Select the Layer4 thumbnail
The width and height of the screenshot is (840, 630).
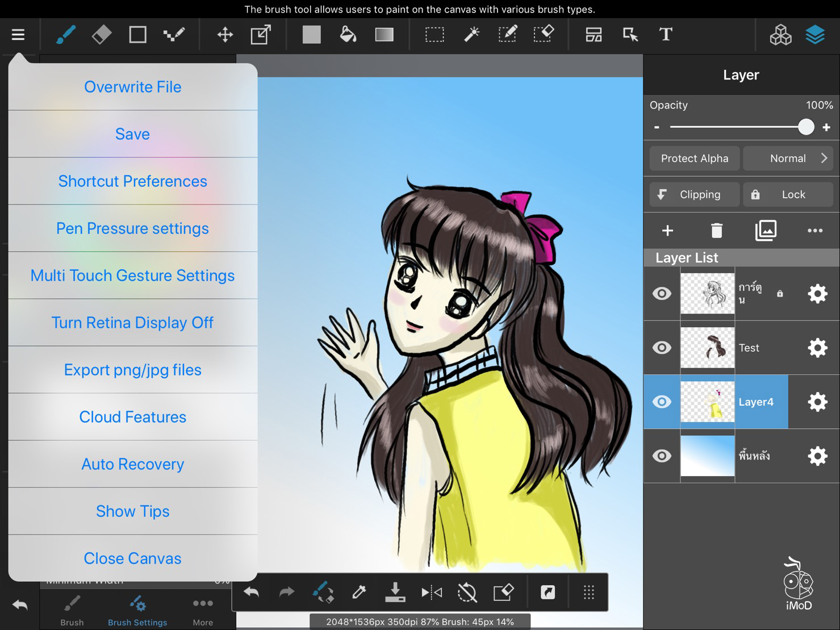pyautogui.click(x=707, y=402)
